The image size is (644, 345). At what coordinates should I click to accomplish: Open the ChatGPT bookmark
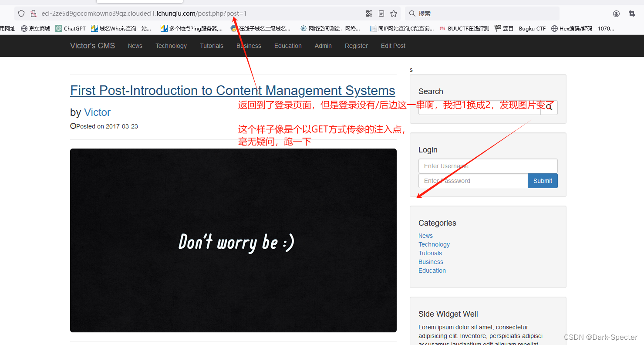(x=70, y=28)
